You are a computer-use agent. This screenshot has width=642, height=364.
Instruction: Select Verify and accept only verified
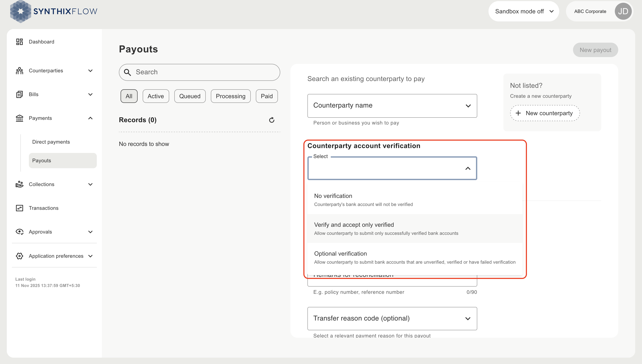[x=415, y=228]
